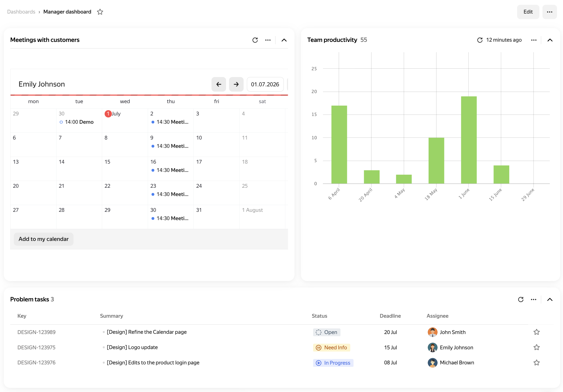Star the DESIGN-123989 task
The height and width of the screenshot is (392, 563).
tap(537, 332)
